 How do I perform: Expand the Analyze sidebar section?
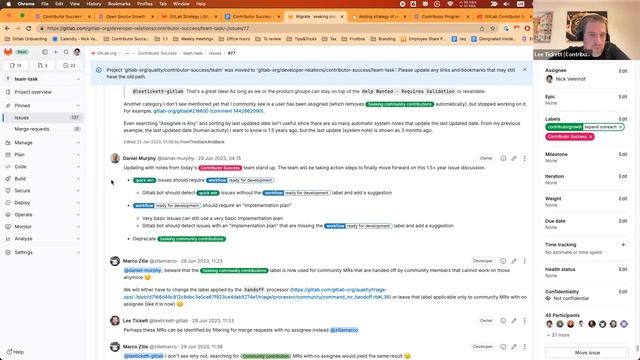[42, 238]
